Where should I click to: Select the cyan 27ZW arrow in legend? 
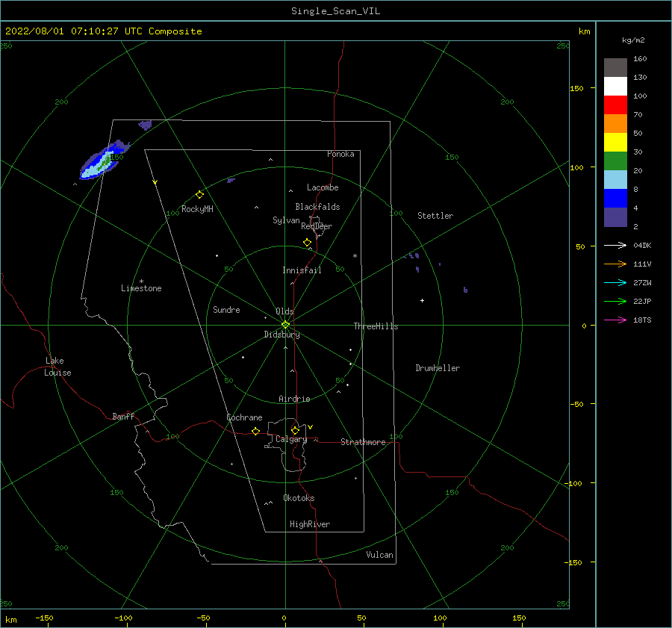pyautogui.click(x=615, y=282)
